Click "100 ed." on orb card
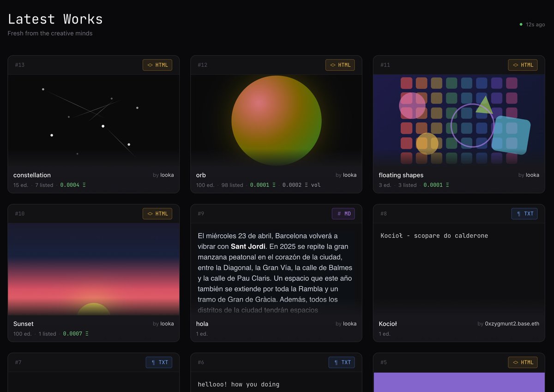The height and width of the screenshot is (392, 554). tap(205, 185)
